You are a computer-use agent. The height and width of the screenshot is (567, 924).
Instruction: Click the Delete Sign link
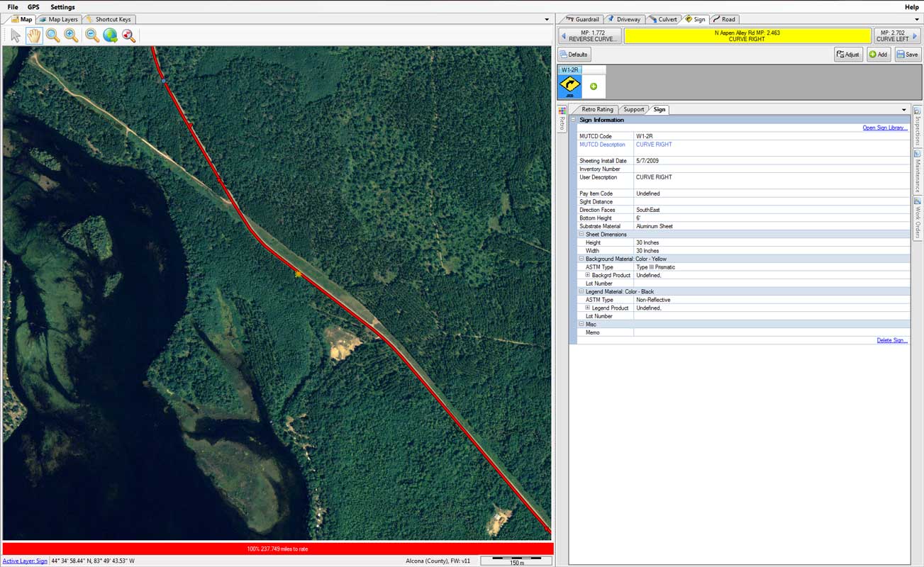(x=892, y=340)
